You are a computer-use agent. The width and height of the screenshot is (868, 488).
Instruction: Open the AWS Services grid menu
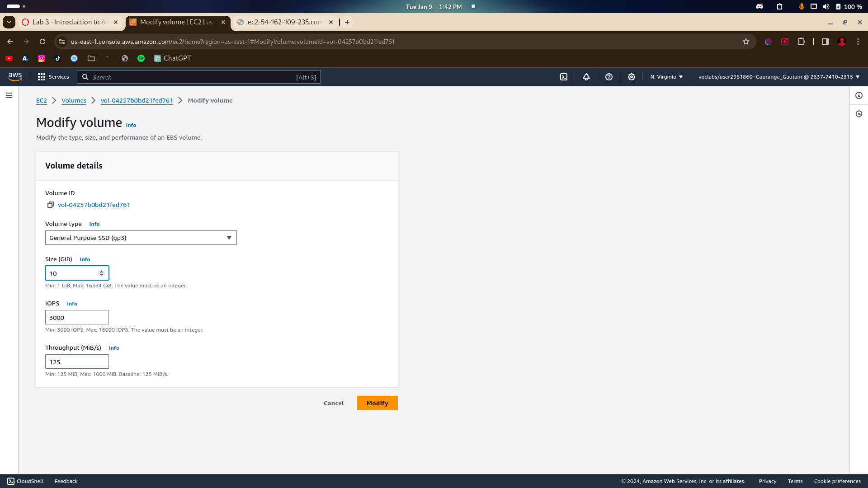pyautogui.click(x=53, y=77)
